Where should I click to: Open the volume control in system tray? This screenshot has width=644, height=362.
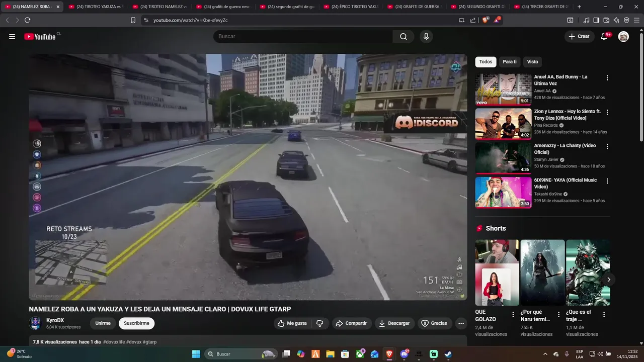pos(600,354)
